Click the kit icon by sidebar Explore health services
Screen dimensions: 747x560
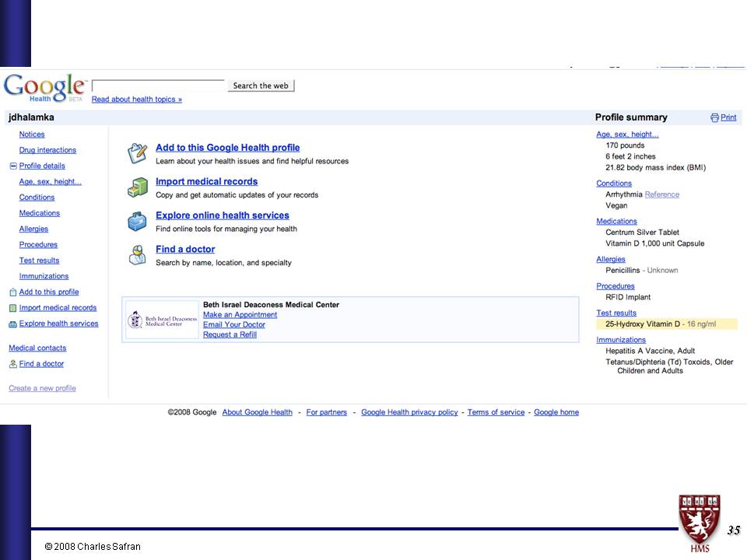pyautogui.click(x=13, y=324)
